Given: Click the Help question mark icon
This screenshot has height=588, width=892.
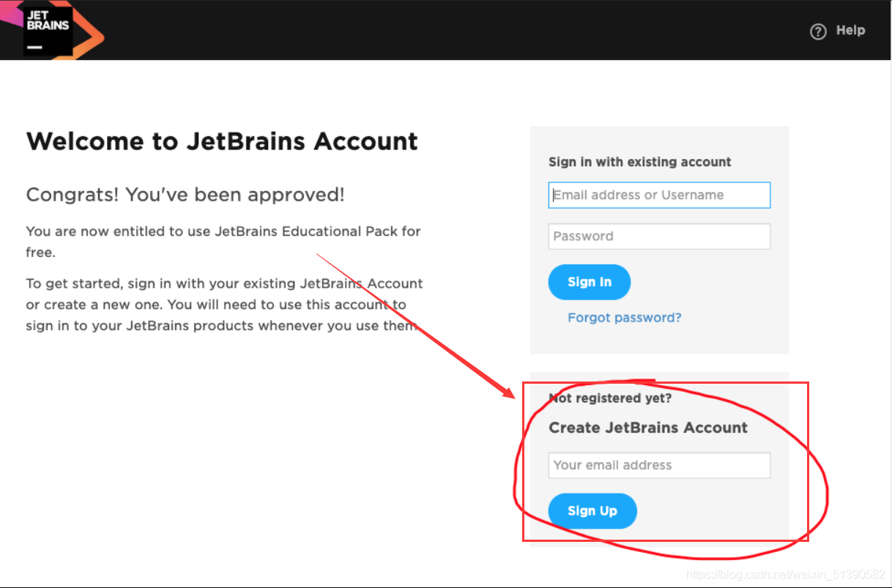Looking at the screenshot, I should 818,31.
